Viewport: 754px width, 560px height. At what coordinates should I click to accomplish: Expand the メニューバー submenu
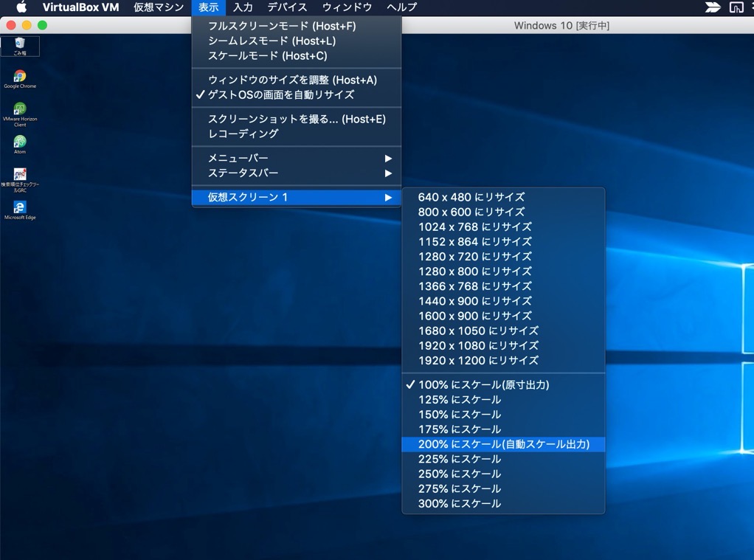[297, 159]
